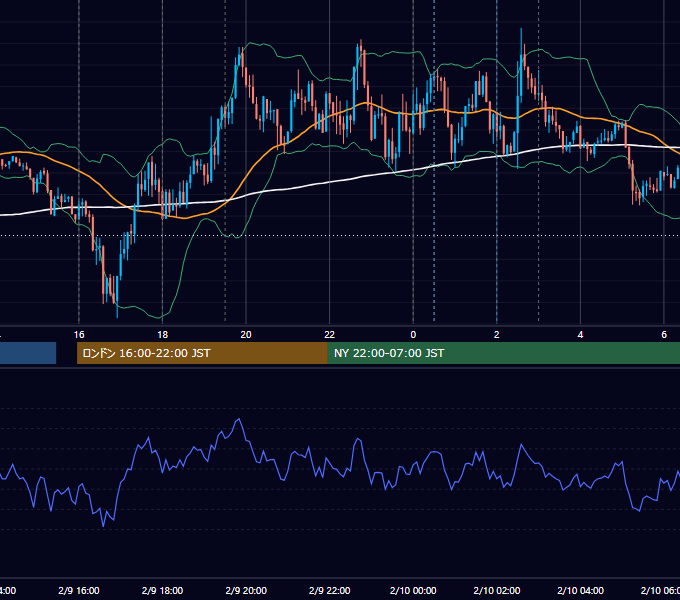This screenshot has width=680, height=600.
Task: Click the blue session bar left of ロンドン
Action: pyautogui.click(x=28, y=353)
